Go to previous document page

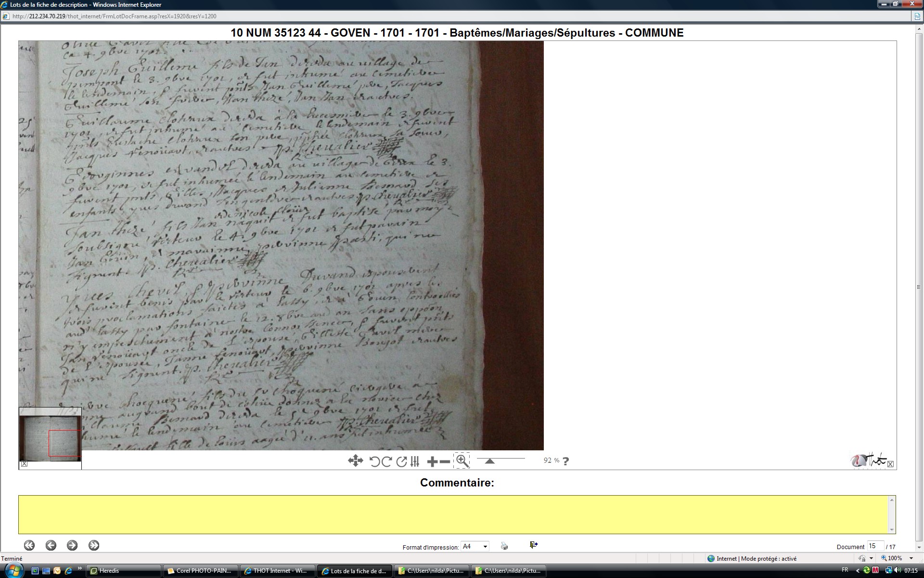51,545
